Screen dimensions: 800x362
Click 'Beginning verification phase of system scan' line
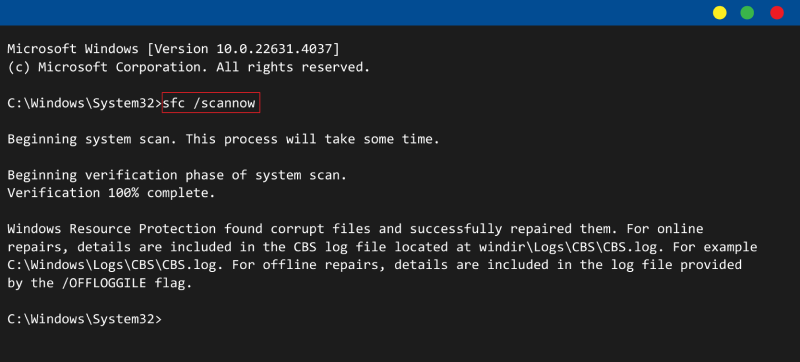point(177,175)
